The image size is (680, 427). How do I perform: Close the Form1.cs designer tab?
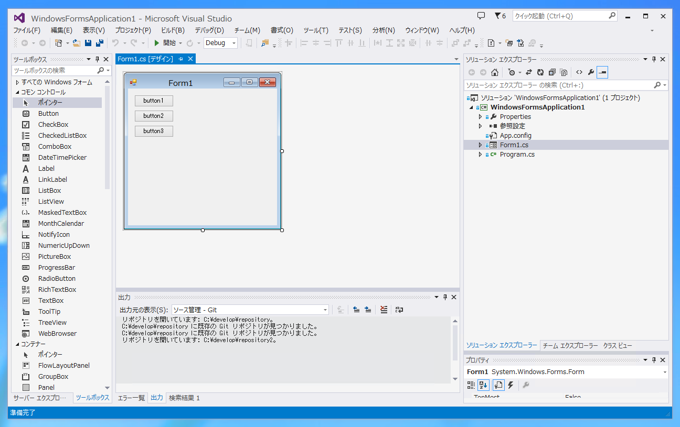(190, 59)
